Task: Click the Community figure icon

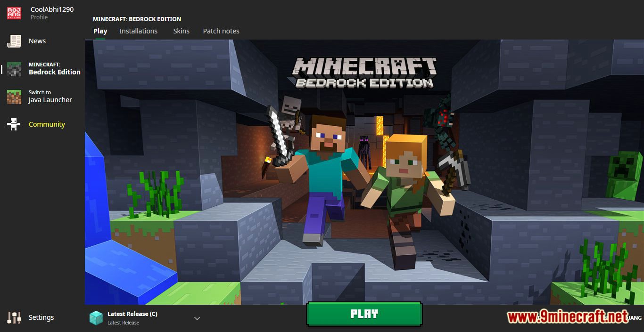Action: tap(14, 124)
